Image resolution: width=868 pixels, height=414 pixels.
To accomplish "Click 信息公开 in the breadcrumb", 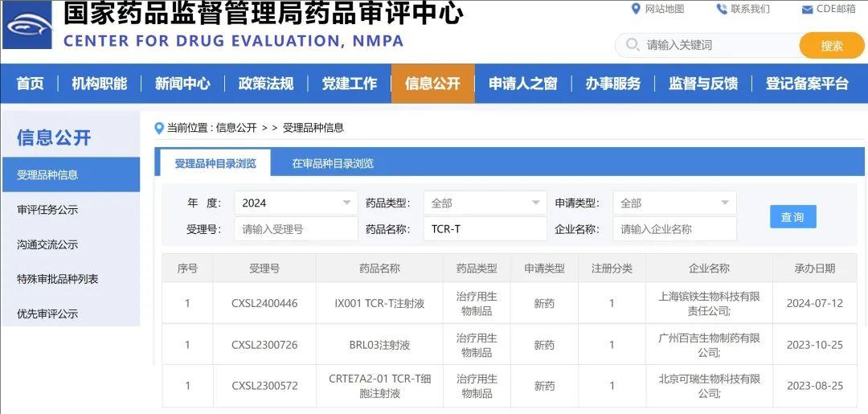I will coord(236,128).
